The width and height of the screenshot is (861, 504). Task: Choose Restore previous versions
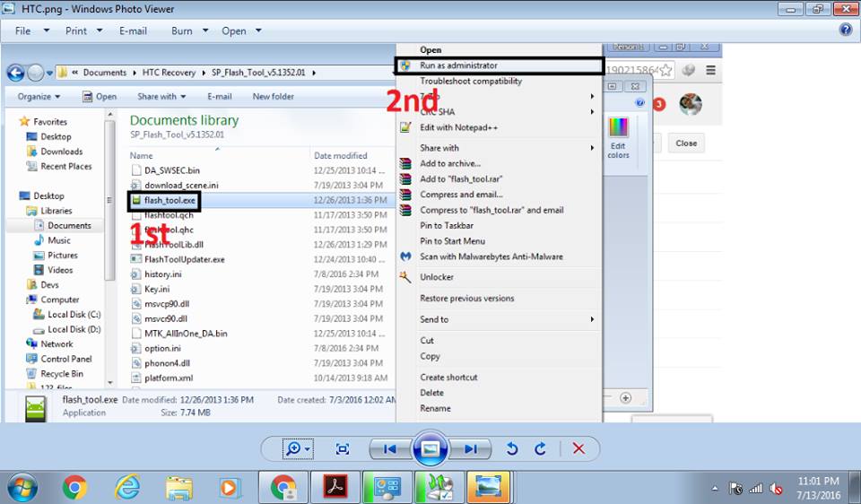(466, 299)
